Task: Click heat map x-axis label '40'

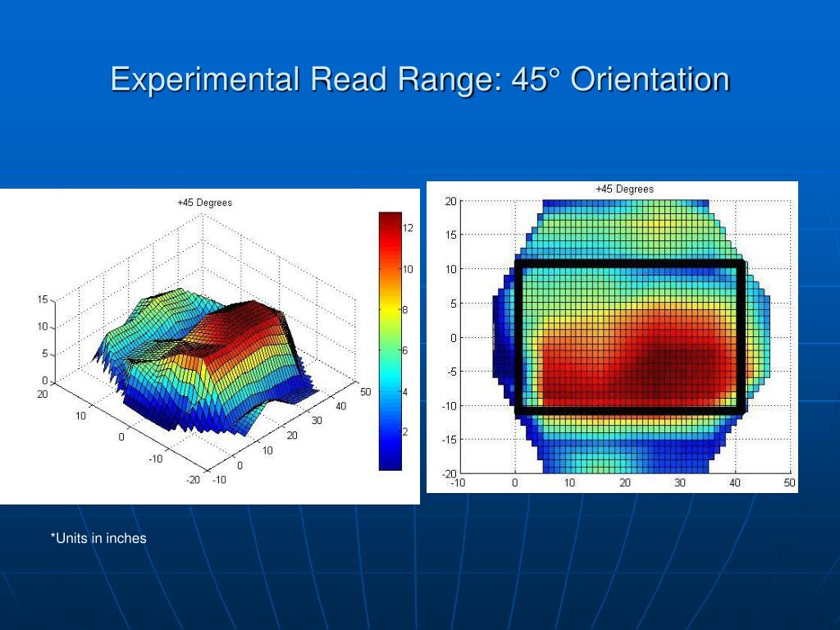Action: coord(734,482)
